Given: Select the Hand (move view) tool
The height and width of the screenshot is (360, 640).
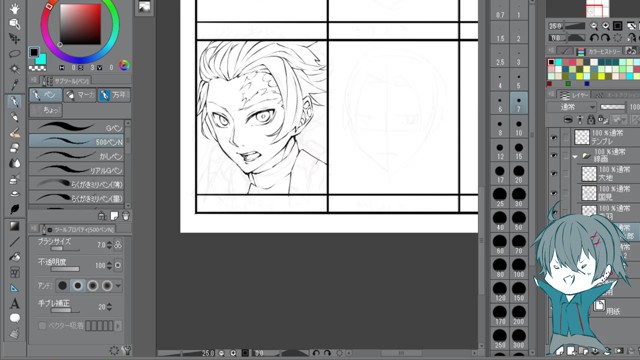Looking at the screenshot, I should click(x=14, y=9).
